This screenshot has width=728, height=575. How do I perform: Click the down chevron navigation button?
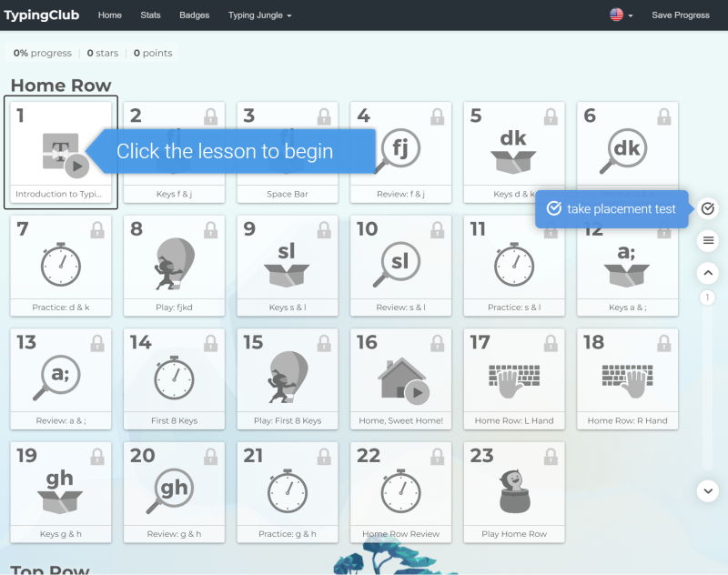(708, 491)
